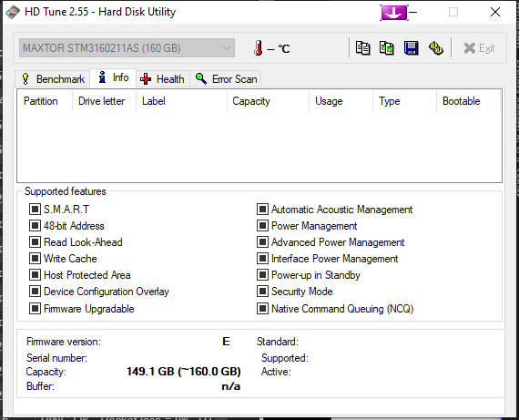This screenshot has width=519, height=420.
Task: Toggle the Automatic Acoustic Management checkbox
Action: (262, 210)
